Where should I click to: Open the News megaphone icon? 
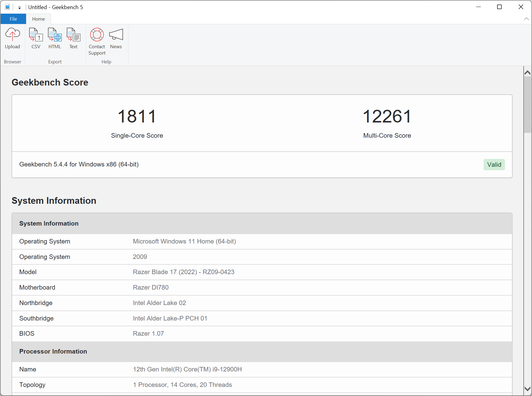tap(116, 39)
